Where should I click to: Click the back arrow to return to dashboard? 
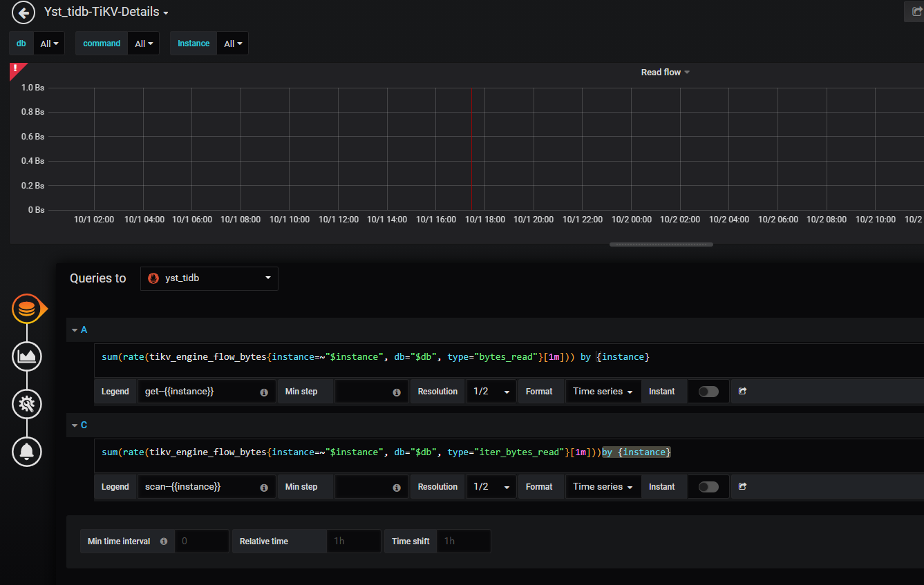point(23,12)
